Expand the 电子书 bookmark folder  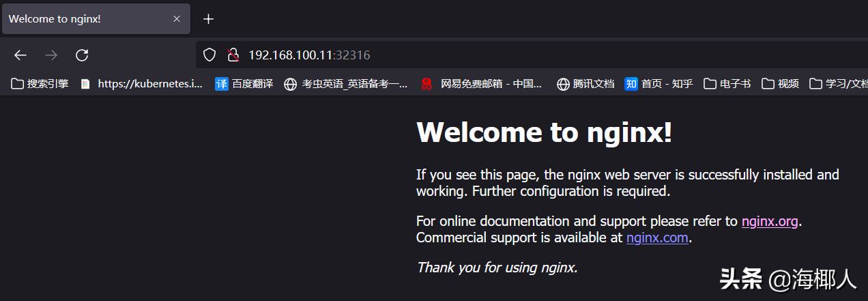tap(727, 84)
